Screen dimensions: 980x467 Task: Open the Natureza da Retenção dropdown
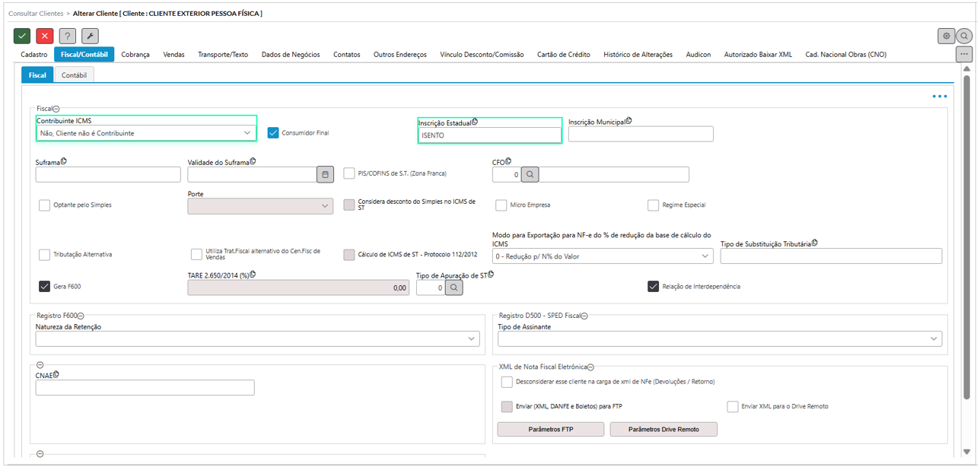pos(258,339)
